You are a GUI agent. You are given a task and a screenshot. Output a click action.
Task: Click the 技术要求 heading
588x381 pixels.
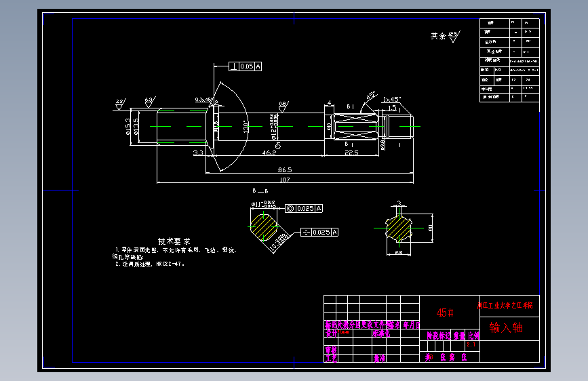(x=174, y=241)
